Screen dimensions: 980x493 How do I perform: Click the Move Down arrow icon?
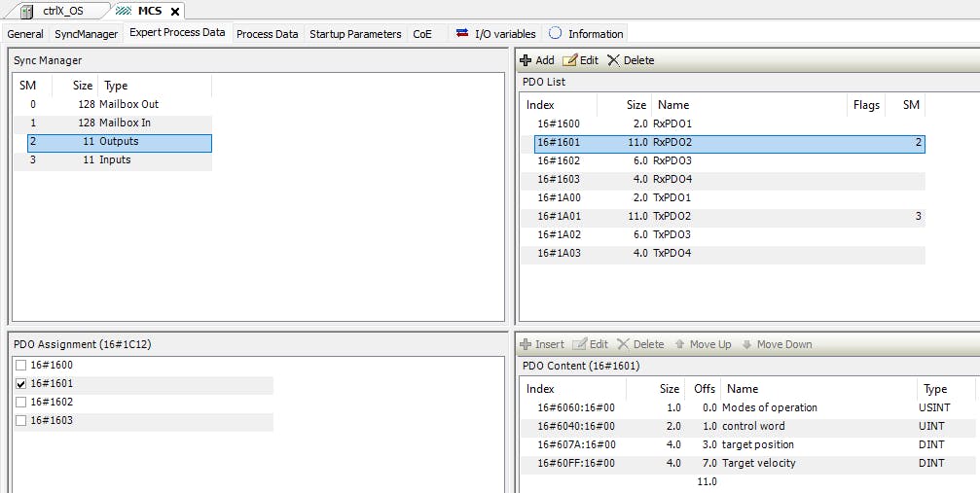point(746,344)
